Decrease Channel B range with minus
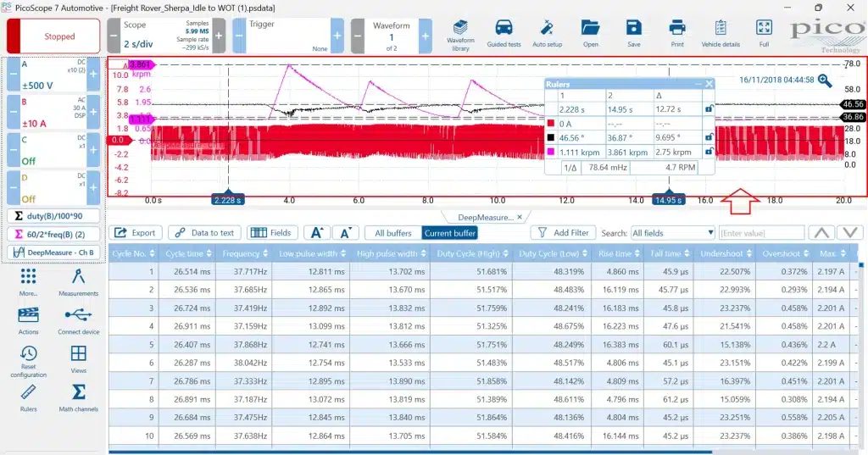868x455 pixels. click(14, 113)
